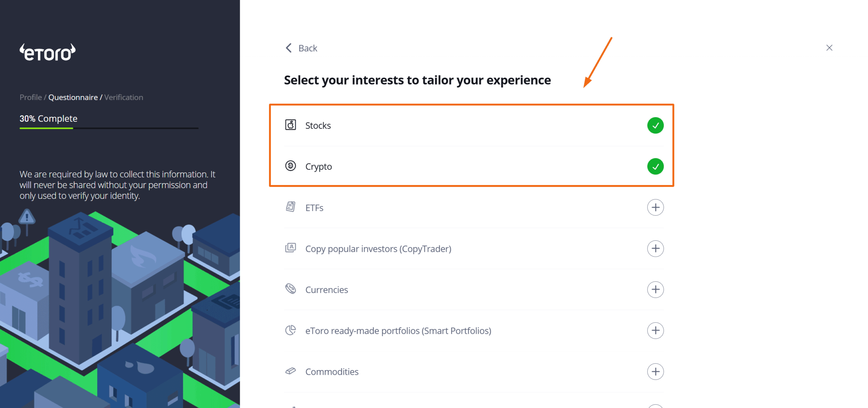The height and width of the screenshot is (408, 868).
Task: Deselect the Stocks green checkmark
Action: [x=655, y=125]
